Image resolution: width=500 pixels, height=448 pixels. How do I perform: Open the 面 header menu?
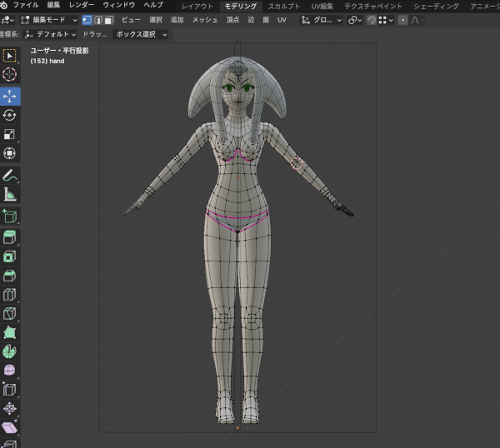(266, 20)
